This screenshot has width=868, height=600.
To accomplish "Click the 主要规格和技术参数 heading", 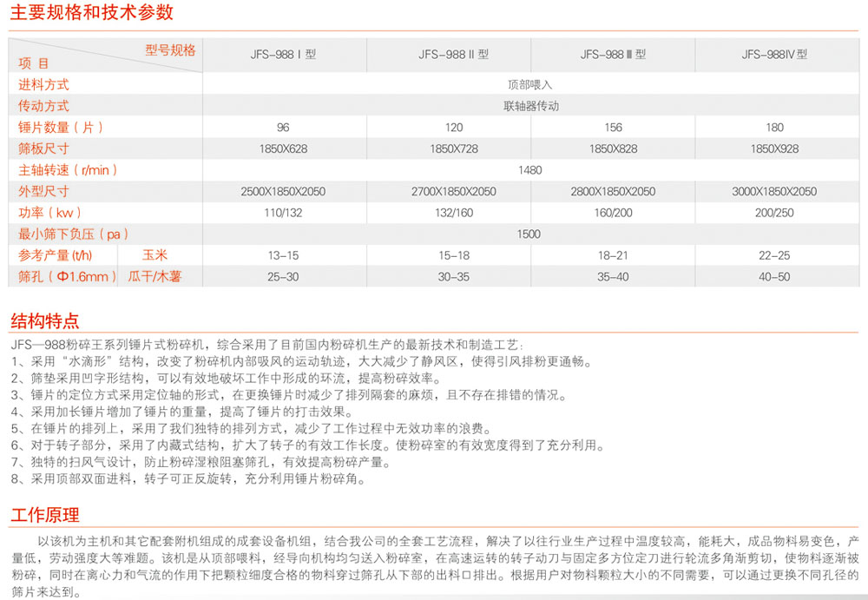I will (x=92, y=12).
